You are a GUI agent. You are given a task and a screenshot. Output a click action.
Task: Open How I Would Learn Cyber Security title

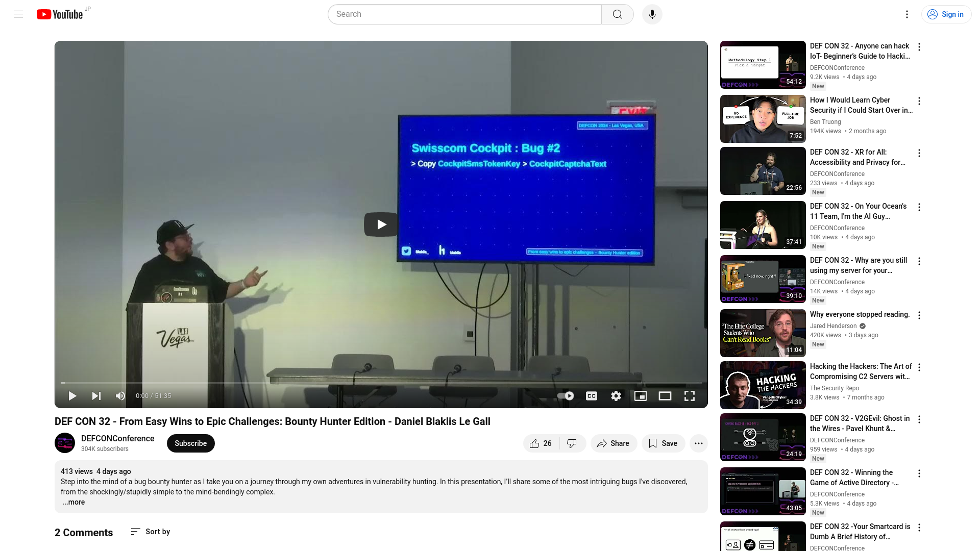click(x=861, y=105)
